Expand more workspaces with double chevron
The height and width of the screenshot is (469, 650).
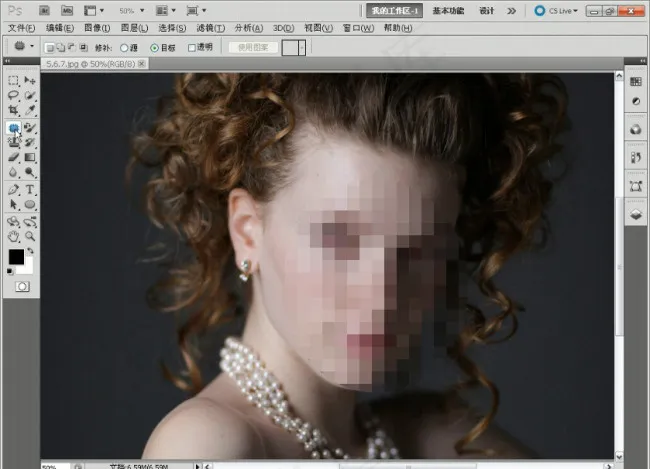coord(512,11)
